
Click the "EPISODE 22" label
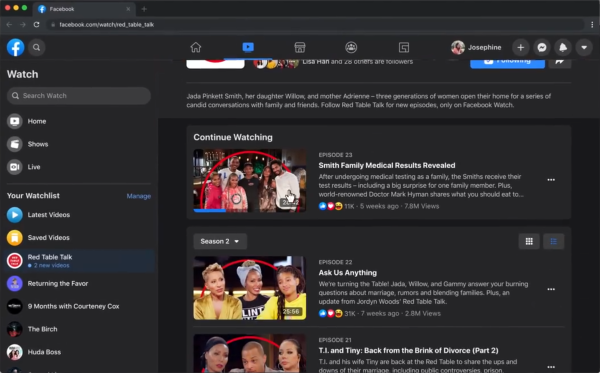tap(335, 262)
